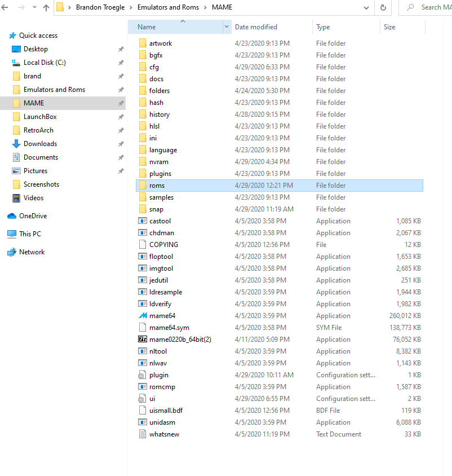452x476 pixels.
Task: Select the nvram folder
Action: [159, 161]
